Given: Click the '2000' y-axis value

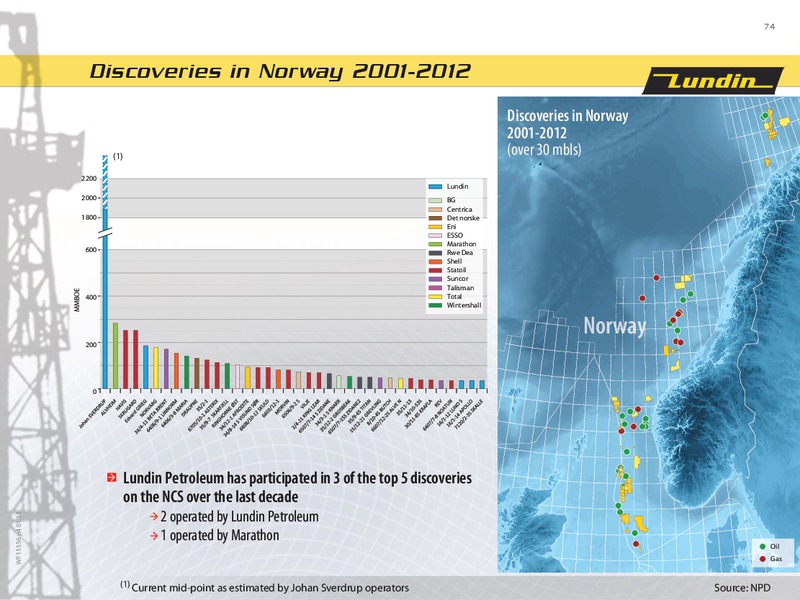Looking at the screenshot, I should [x=89, y=198].
